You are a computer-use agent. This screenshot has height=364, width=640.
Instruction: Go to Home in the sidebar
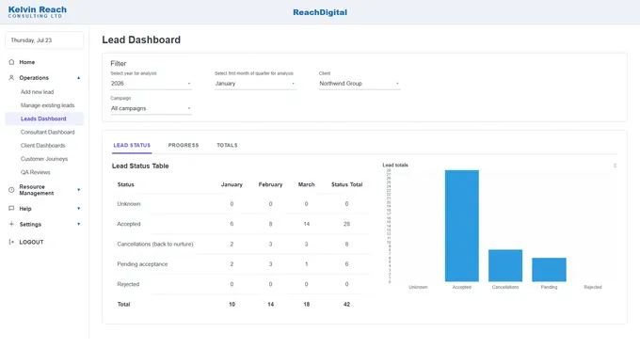pos(27,62)
